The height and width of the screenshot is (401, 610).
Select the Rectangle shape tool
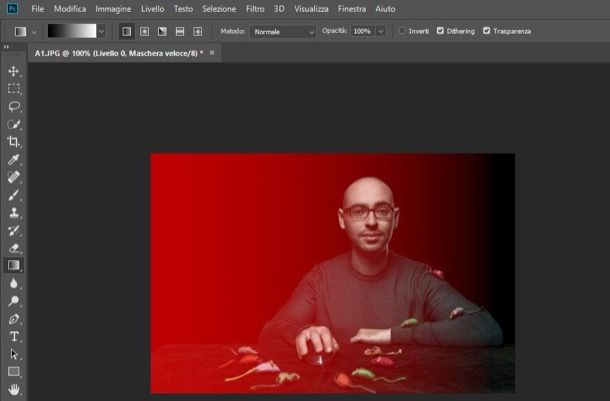(14, 371)
